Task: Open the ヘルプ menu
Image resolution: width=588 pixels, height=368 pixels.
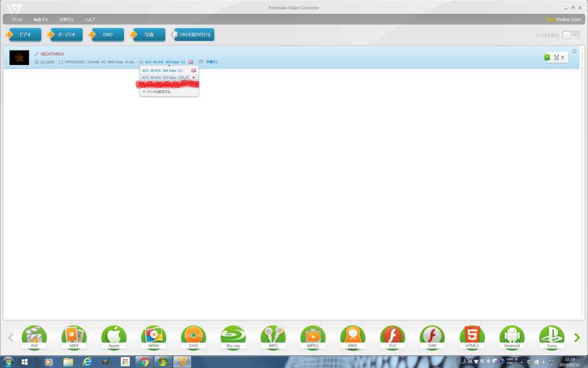Action: (90, 20)
